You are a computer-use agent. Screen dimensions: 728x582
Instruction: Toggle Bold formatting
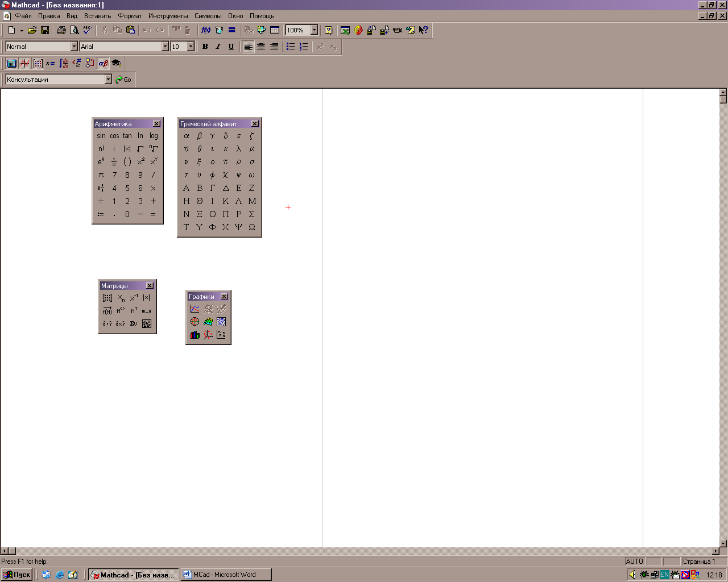[x=205, y=47]
